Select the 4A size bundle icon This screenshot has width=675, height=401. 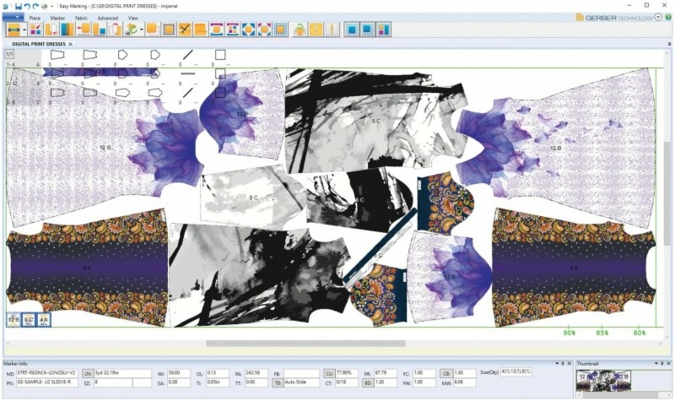pos(44,320)
